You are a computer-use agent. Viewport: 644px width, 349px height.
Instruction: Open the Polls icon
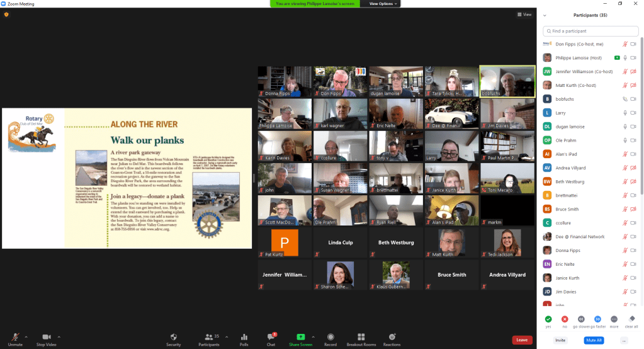(244, 338)
